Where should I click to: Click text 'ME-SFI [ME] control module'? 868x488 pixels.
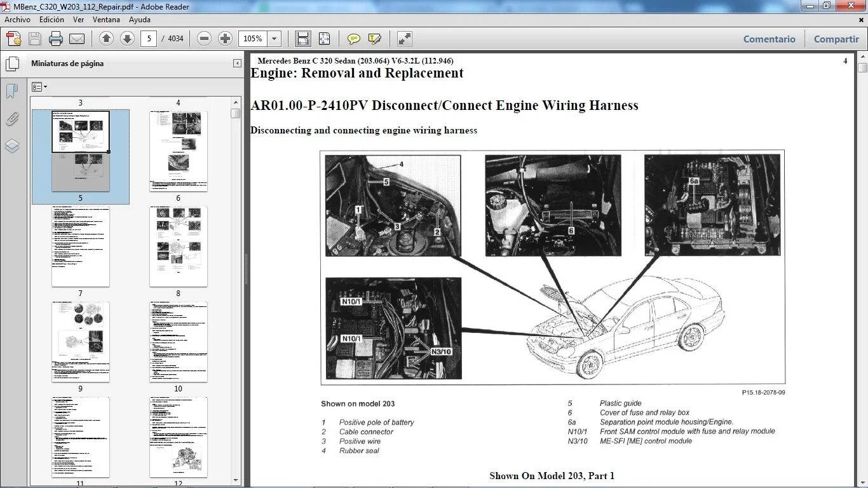646,441
